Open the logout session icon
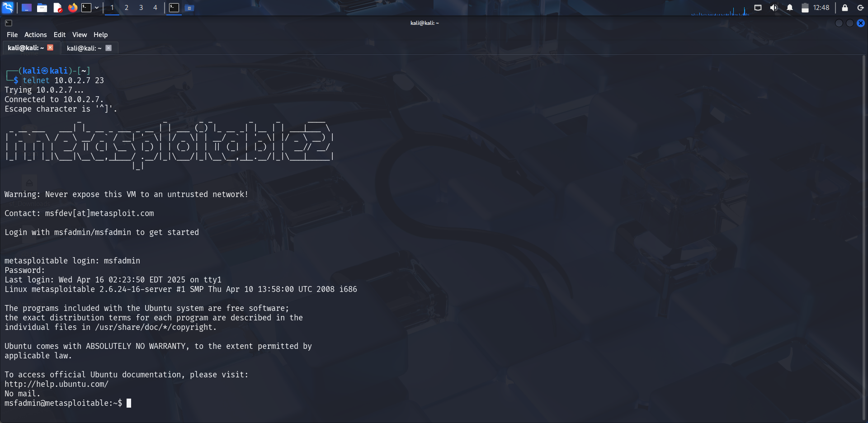This screenshot has height=423, width=868. (860, 8)
